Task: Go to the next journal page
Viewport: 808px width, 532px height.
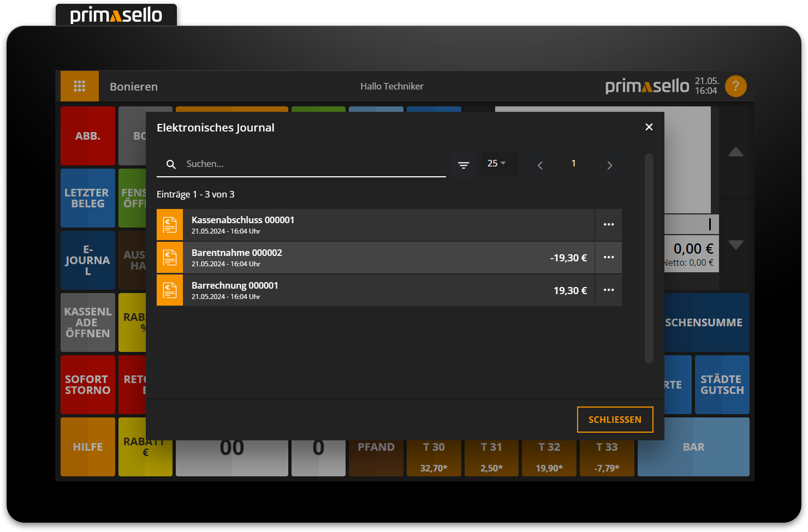Action: (x=610, y=165)
